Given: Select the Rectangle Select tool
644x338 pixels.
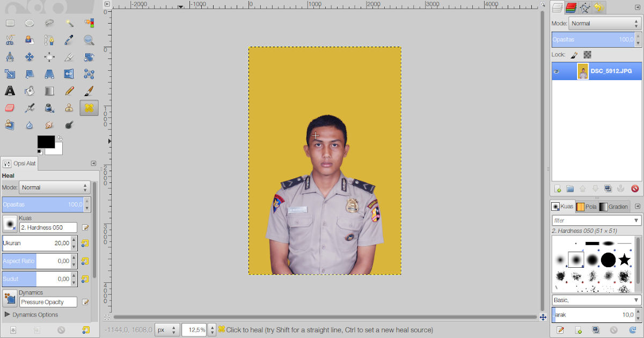Looking at the screenshot, I should coord(10,23).
